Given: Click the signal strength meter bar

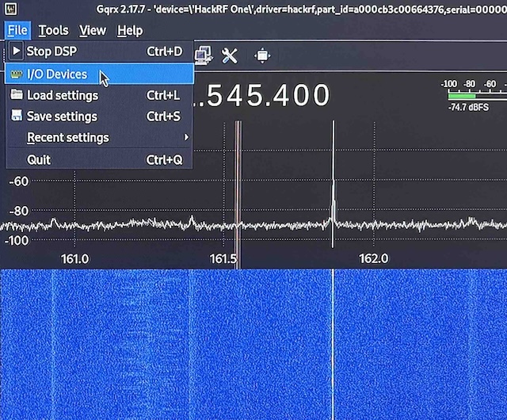Looking at the screenshot, I should (477, 96).
